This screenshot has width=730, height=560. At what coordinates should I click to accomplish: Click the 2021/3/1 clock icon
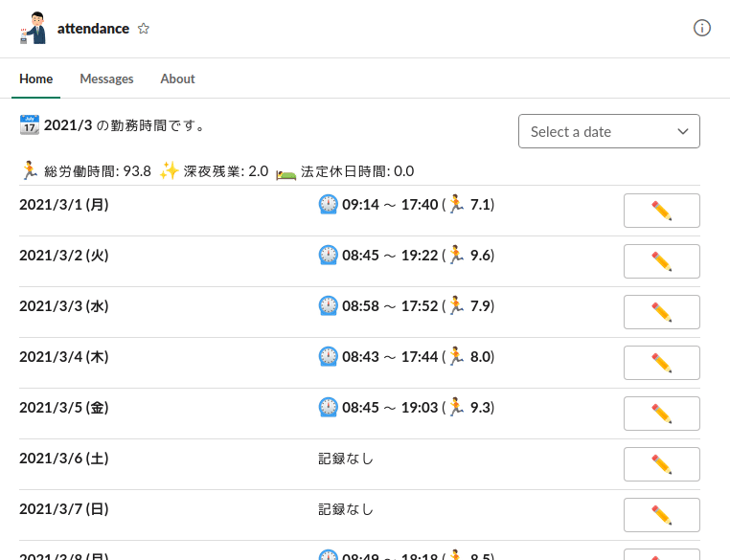tap(329, 204)
